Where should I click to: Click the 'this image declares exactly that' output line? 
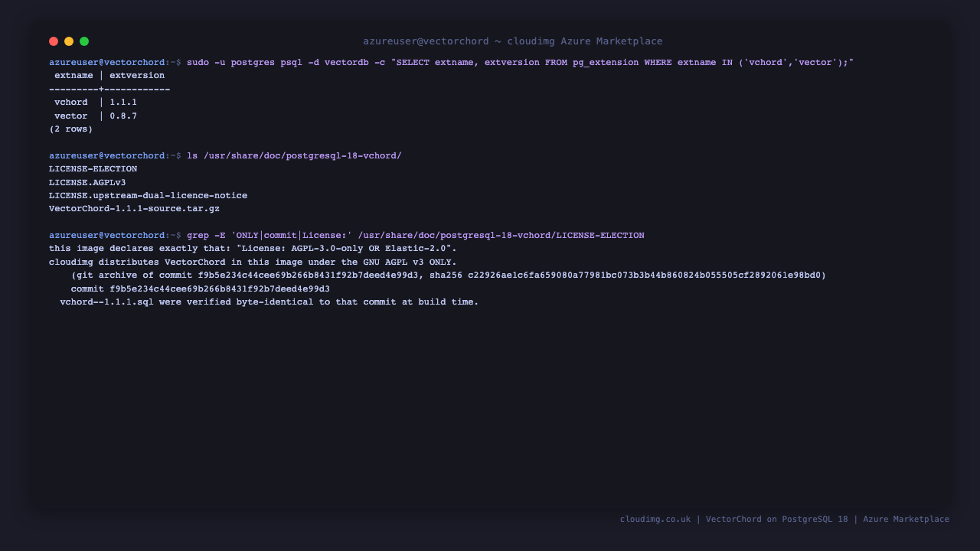point(253,249)
